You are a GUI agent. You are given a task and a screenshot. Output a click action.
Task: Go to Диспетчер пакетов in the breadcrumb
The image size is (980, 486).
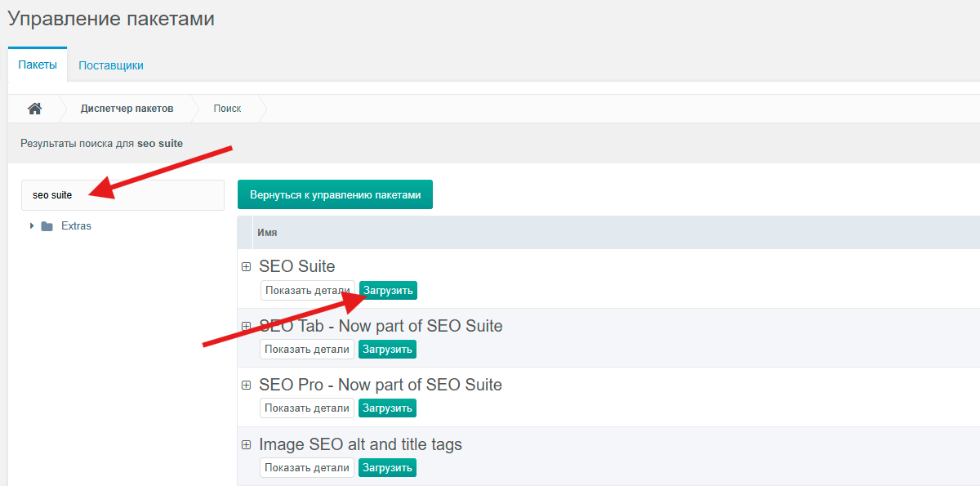coord(127,109)
